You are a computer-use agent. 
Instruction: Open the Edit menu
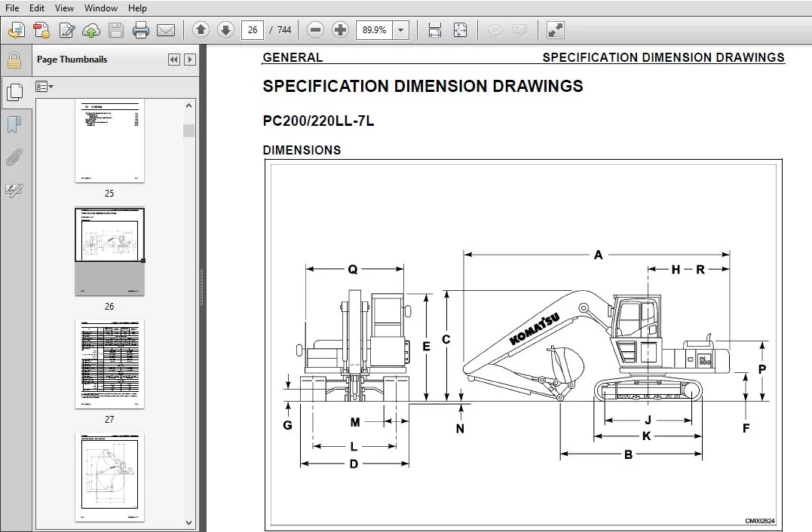pos(36,8)
